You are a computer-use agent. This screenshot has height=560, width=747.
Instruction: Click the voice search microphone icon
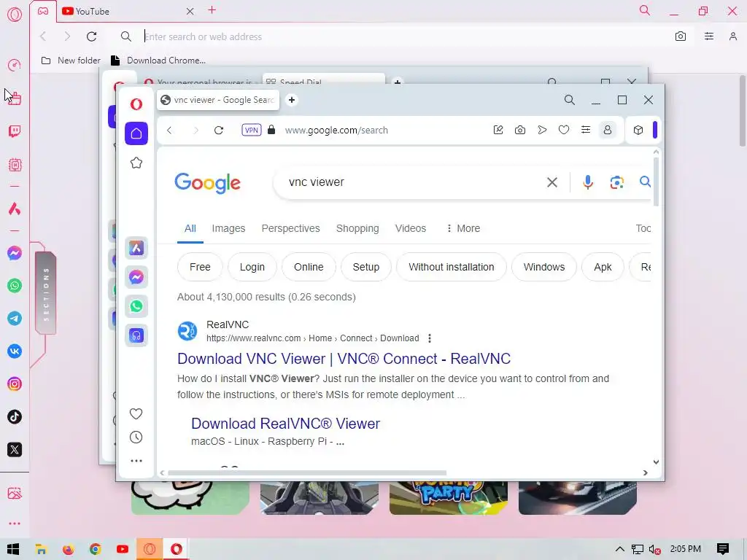tap(588, 182)
